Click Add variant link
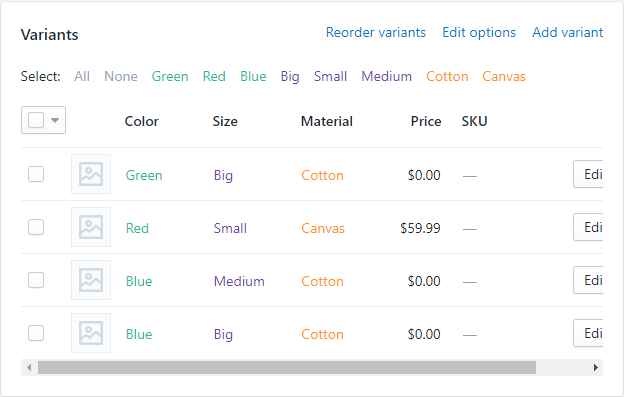 tap(567, 32)
